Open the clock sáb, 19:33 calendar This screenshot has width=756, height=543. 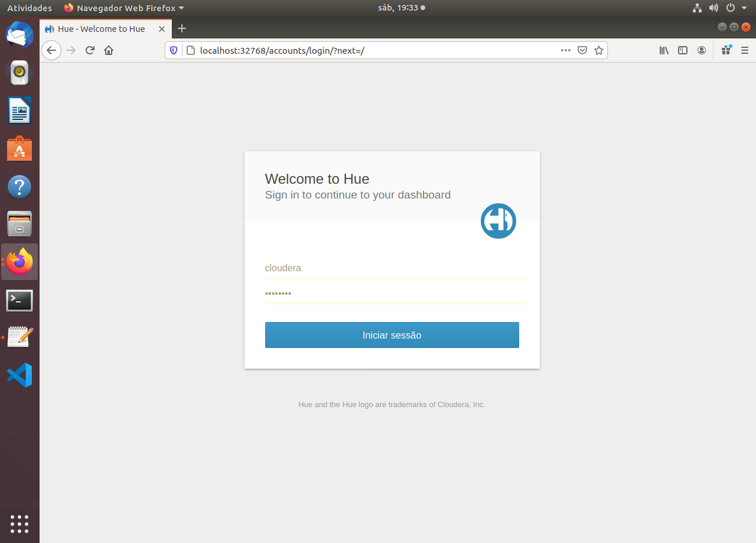(402, 8)
